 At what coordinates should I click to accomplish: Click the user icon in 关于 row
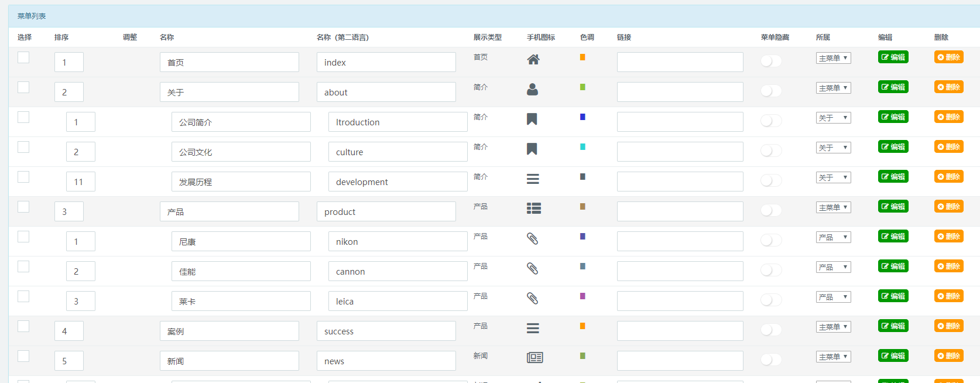click(x=532, y=90)
